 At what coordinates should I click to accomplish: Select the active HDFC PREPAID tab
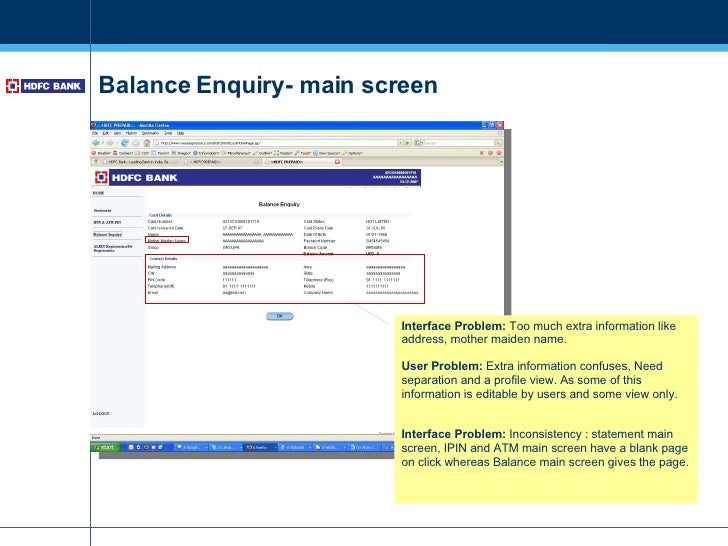click(x=302, y=162)
